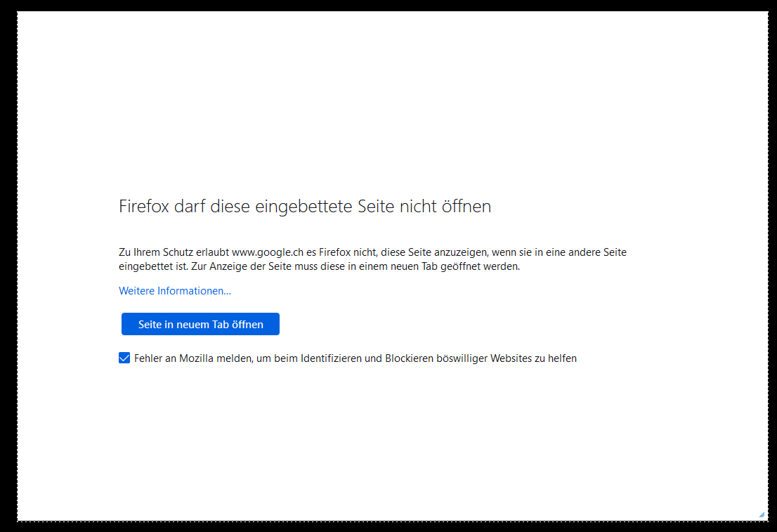Viewport: 777px width, 532px height.
Task: Click the 'Seite in neuem Tab öffnen' button
Action: pos(200,324)
